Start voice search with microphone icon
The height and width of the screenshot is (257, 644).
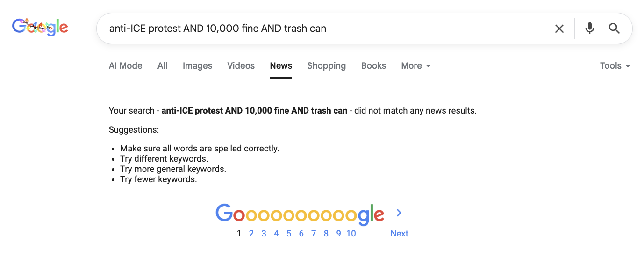(590, 29)
